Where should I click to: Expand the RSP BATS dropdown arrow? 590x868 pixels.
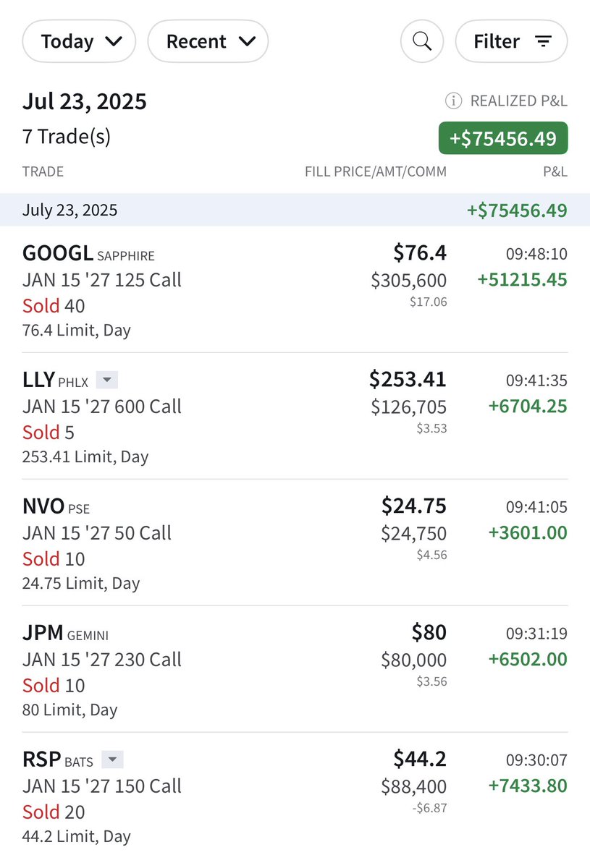[112, 759]
